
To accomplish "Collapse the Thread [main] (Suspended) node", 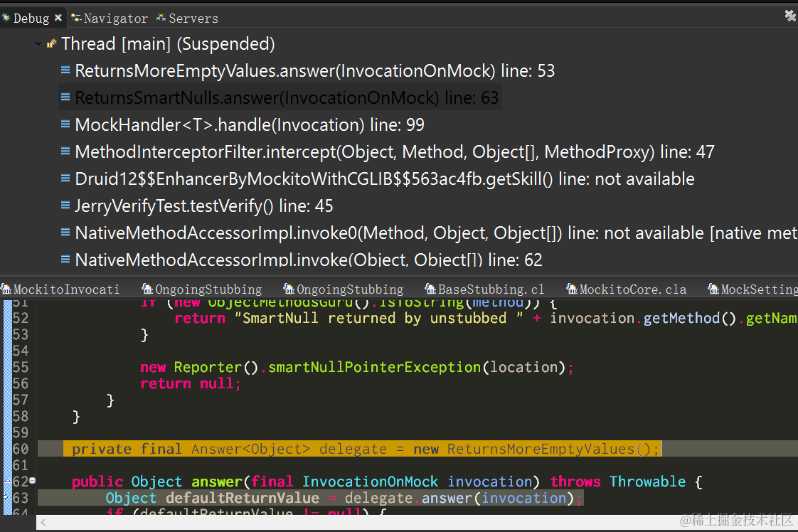I will click(x=38, y=44).
